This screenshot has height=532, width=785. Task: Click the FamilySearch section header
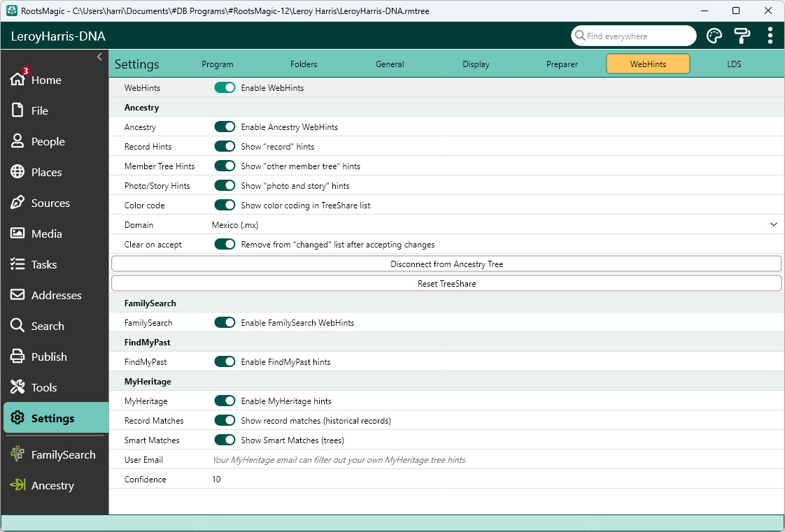point(150,303)
